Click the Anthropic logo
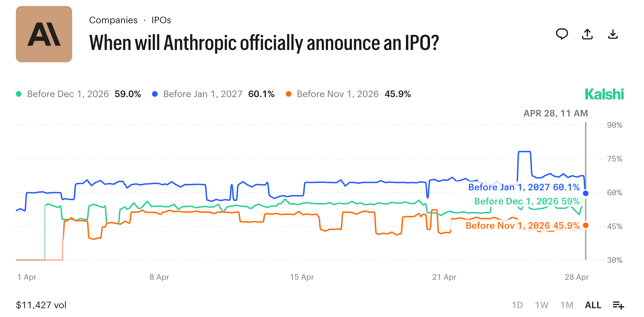The height and width of the screenshot is (317, 644). tap(44, 34)
